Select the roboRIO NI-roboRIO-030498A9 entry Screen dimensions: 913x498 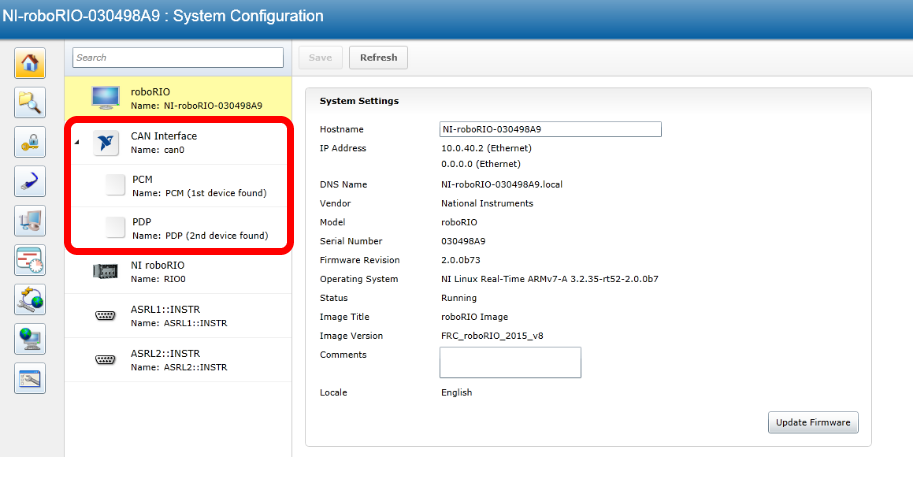point(178,98)
